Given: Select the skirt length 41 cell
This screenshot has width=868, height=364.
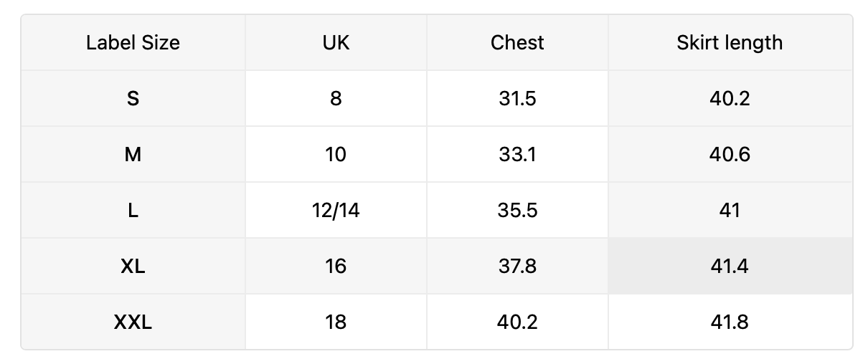Looking at the screenshot, I should (730, 210).
